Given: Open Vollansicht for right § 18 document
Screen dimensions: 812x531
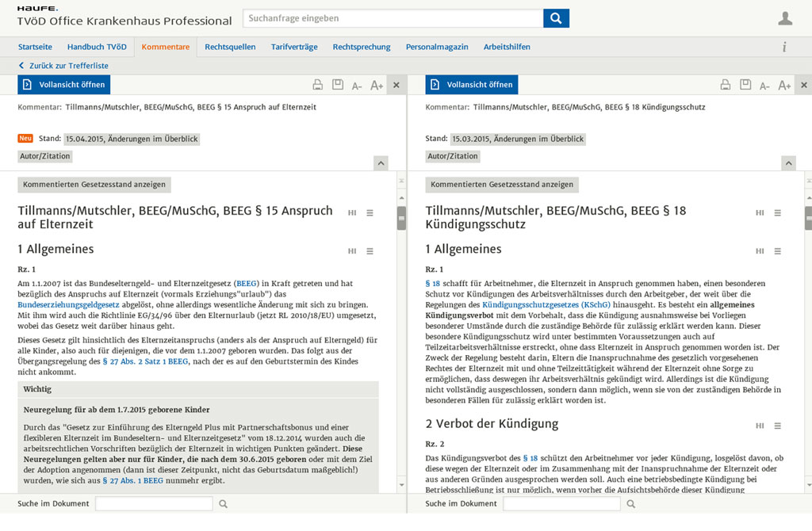Looking at the screenshot, I should [471, 84].
